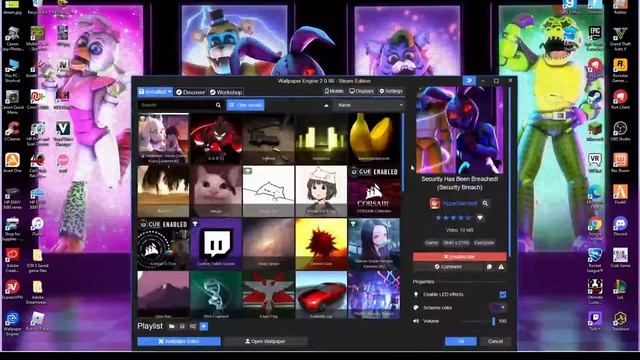Screen dimensions: 640x360
Task: Select the Twitch logo wallpaper
Action: coord(216,244)
